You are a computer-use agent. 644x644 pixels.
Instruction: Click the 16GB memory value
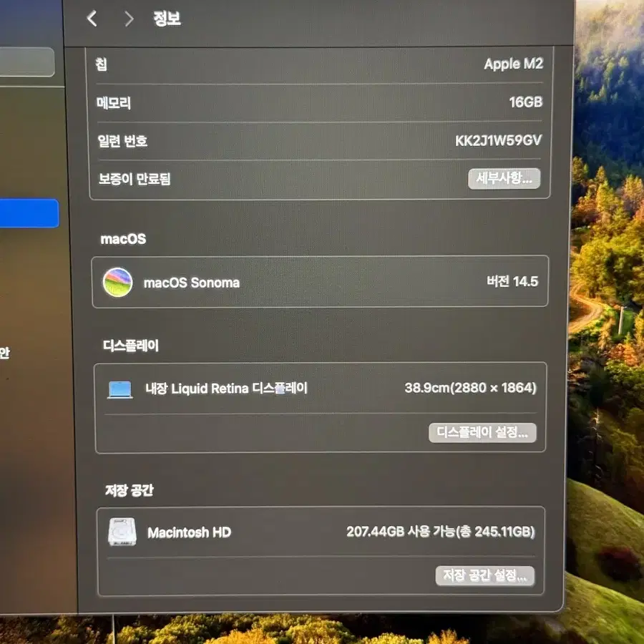pyautogui.click(x=526, y=102)
